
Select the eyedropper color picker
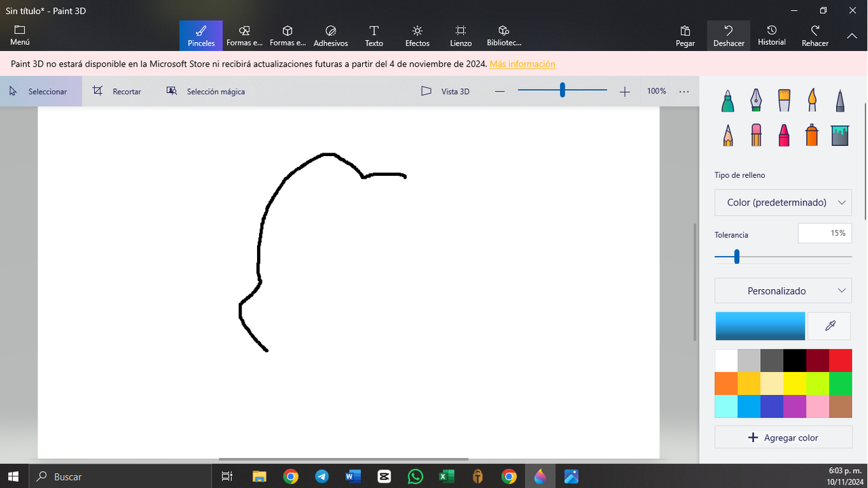(x=829, y=326)
